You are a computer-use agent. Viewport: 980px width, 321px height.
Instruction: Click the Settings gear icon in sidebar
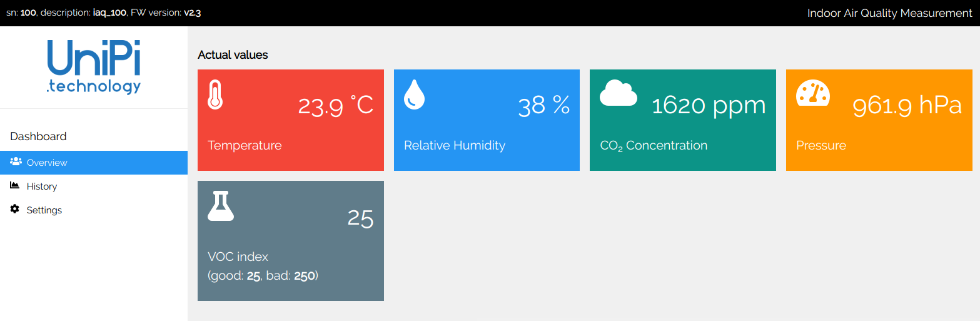[15, 210]
